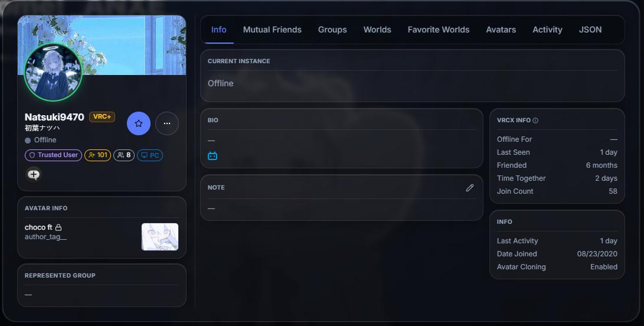
Task: Click the VRC+ badge
Action: 102,117
